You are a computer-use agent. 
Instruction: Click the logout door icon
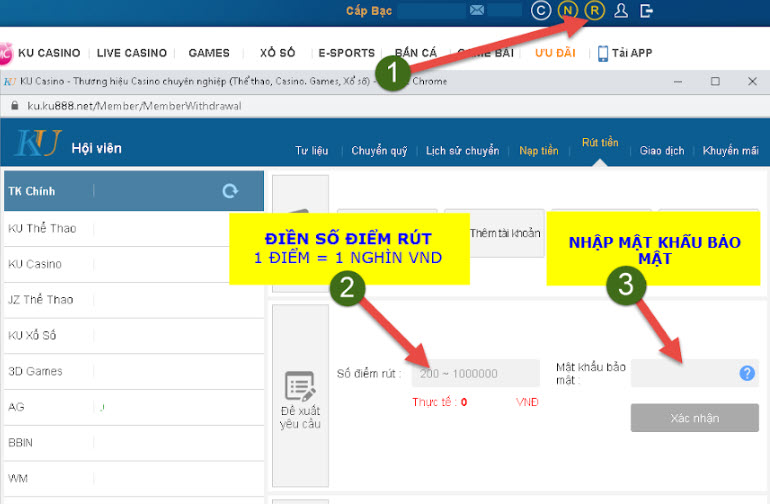[x=647, y=10]
